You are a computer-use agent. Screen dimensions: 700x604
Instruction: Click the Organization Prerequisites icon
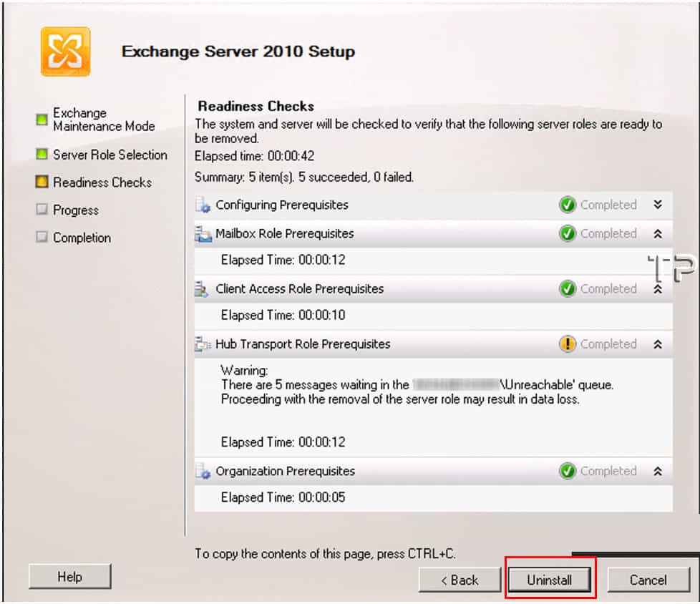click(203, 471)
